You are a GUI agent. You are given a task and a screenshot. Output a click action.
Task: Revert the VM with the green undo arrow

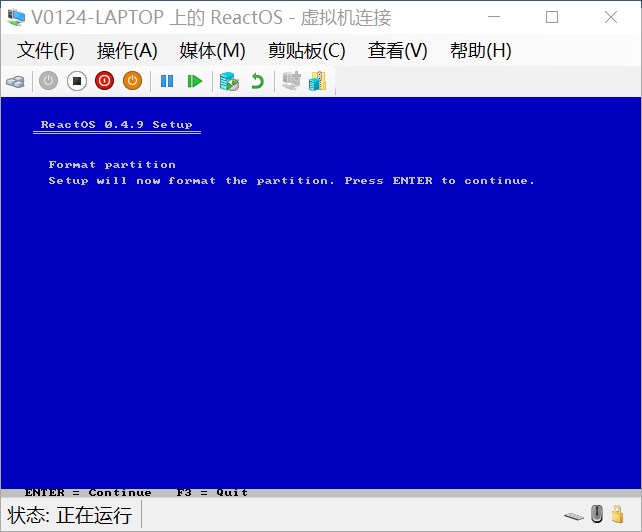click(x=257, y=81)
